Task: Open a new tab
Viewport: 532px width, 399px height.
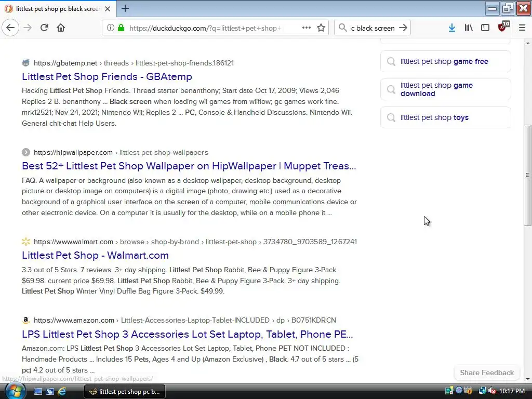Action: coord(125,8)
